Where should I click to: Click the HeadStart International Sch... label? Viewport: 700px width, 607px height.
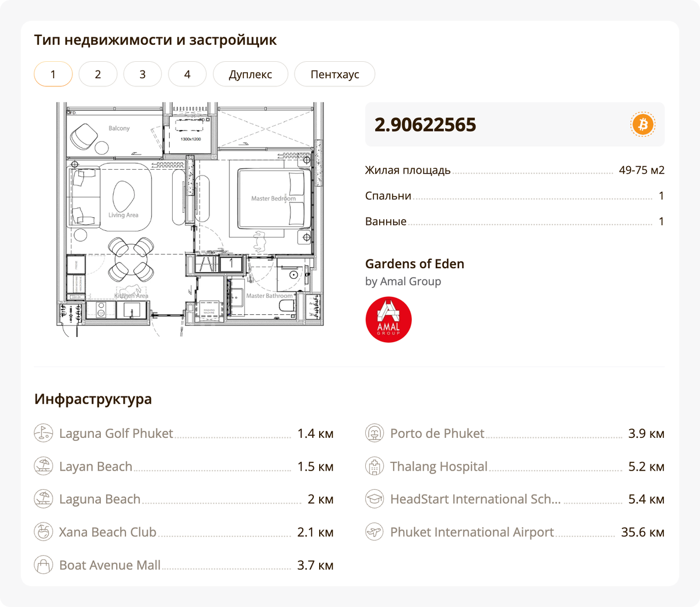click(x=475, y=499)
